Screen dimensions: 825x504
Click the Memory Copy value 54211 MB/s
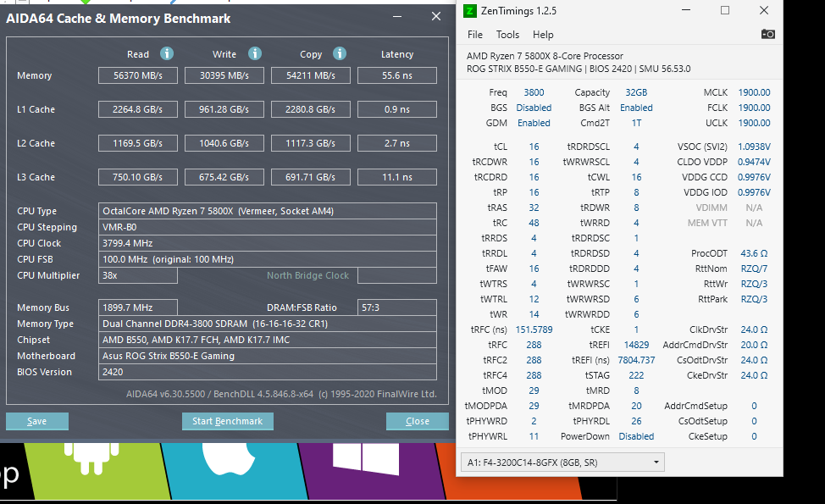[x=310, y=75]
